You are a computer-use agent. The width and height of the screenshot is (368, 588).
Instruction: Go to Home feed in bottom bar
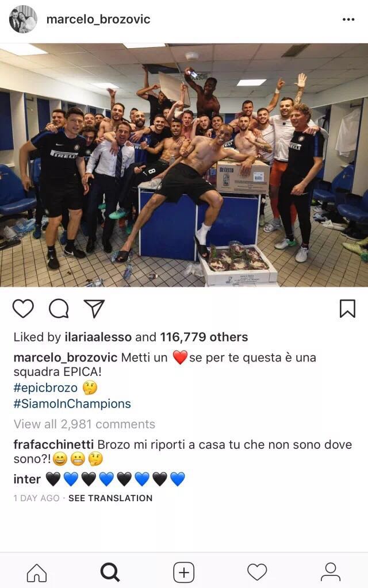(x=37, y=572)
